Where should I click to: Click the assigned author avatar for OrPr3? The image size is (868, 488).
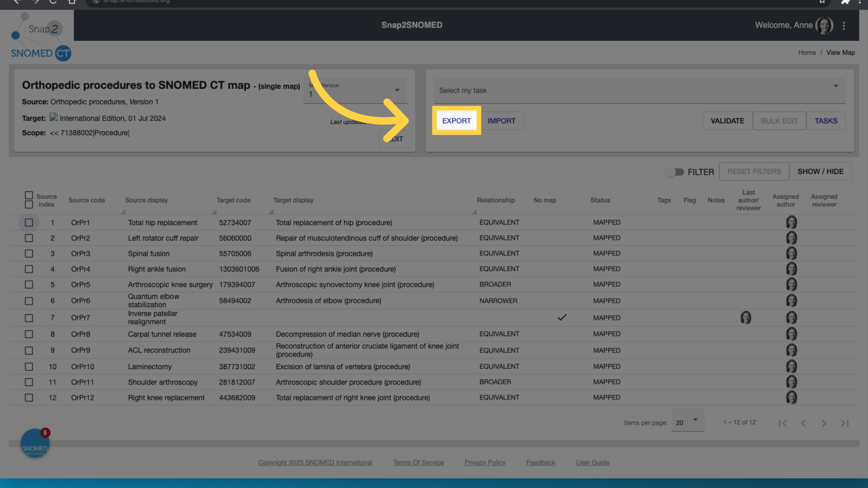tap(791, 253)
